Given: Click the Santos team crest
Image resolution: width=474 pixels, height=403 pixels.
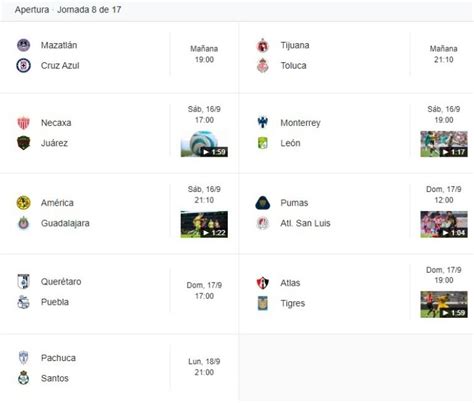Looking at the screenshot, I should click(23, 378).
